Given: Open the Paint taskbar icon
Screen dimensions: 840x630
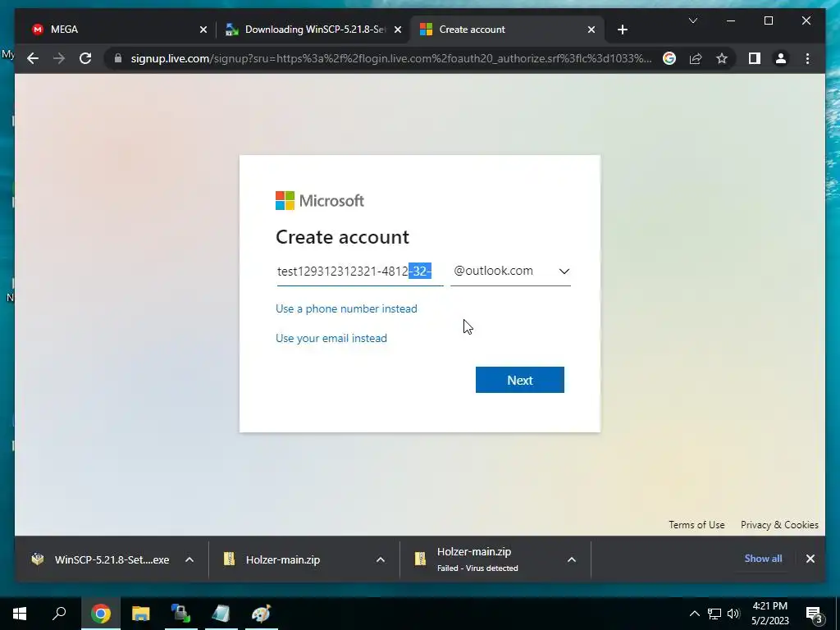Looking at the screenshot, I should pyautogui.click(x=261, y=614).
